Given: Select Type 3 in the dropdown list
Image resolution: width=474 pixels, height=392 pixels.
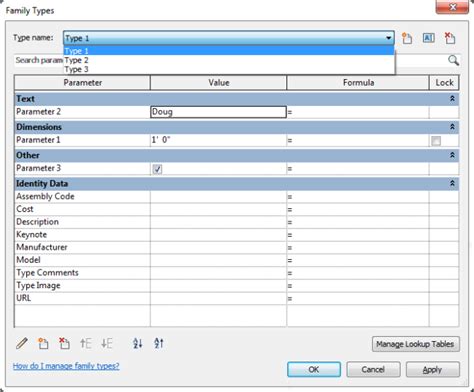Looking at the screenshot, I should (x=229, y=69).
